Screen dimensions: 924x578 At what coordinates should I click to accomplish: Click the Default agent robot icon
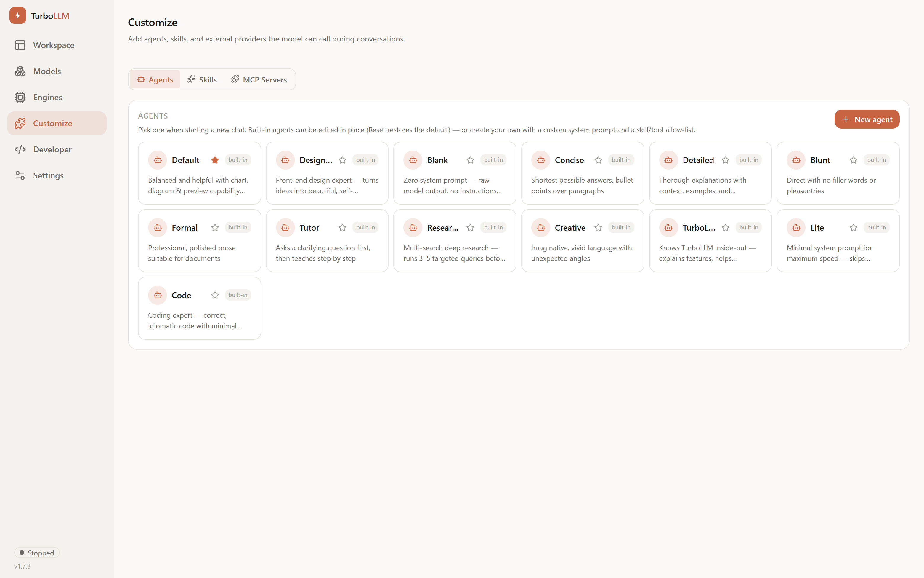pos(158,160)
